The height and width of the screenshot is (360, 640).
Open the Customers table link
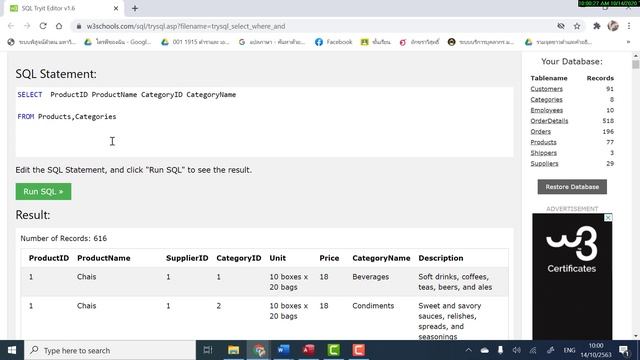[x=546, y=89]
